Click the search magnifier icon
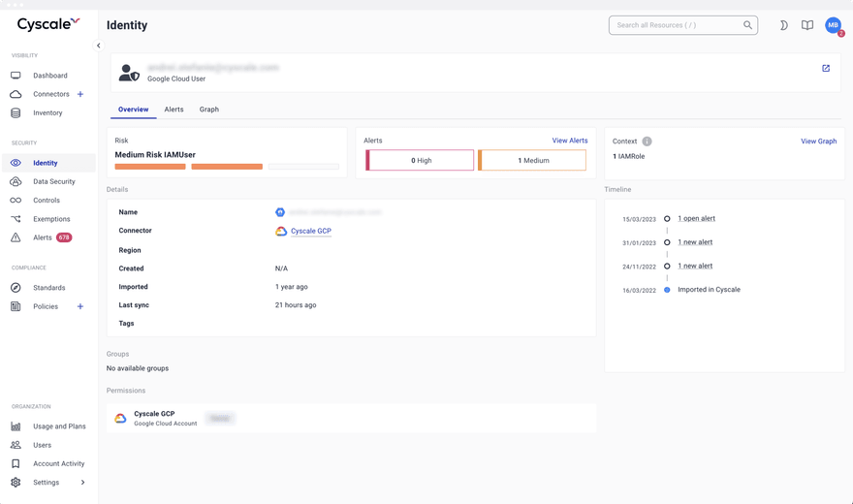The height and width of the screenshot is (504, 853). (747, 25)
